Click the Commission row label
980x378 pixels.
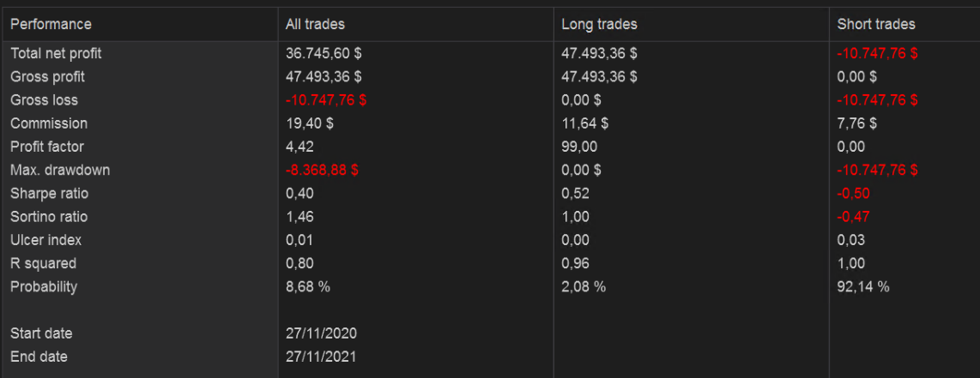click(x=49, y=123)
